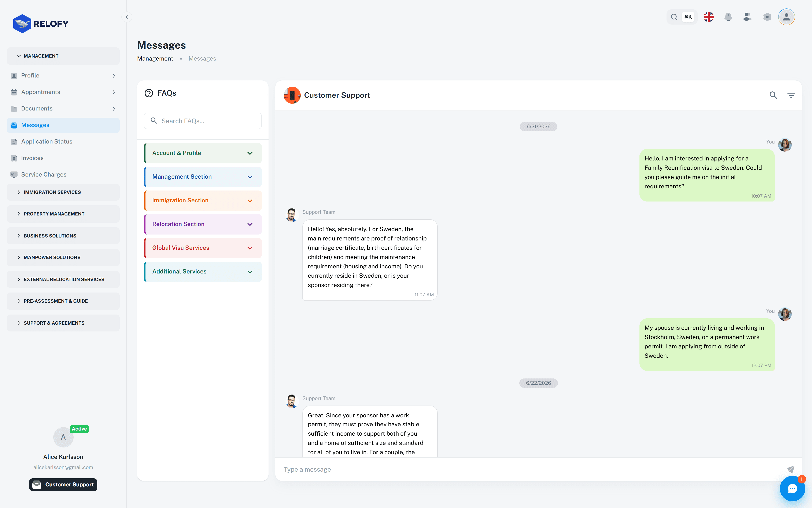The height and width of the screenshot is (508, 812).
Task: Go to Messages in the sidebar
Action: click(63, 125)
